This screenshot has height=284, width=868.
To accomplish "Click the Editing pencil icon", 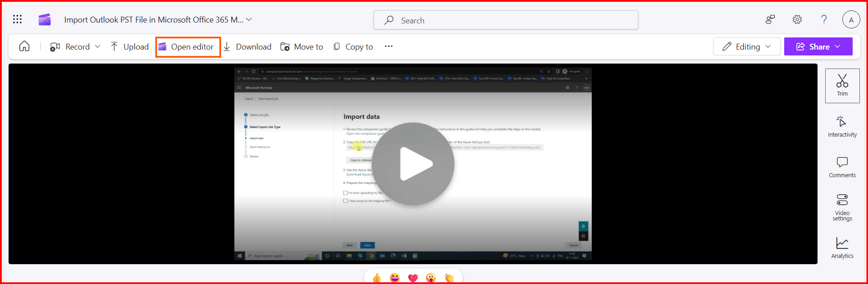I will 727,46.
